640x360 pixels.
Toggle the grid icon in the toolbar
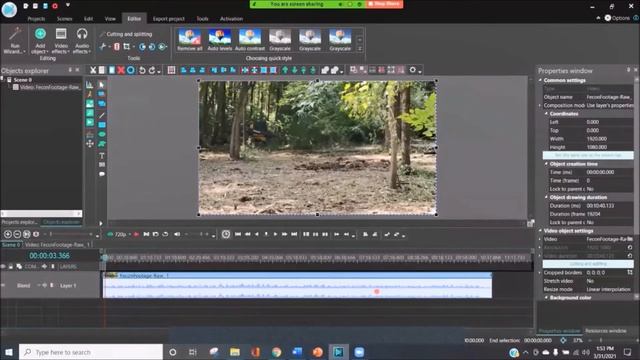click(x=171, y=70)
